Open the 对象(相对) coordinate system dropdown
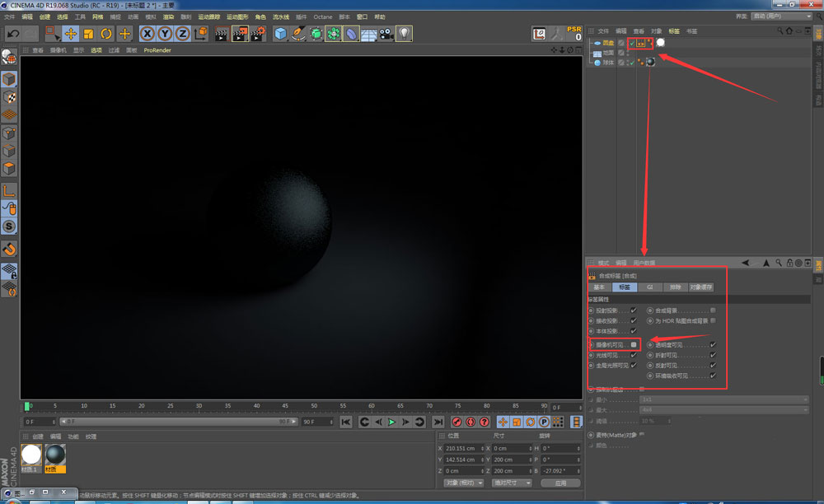The image size is (824, 504). (x=465, y=483)
